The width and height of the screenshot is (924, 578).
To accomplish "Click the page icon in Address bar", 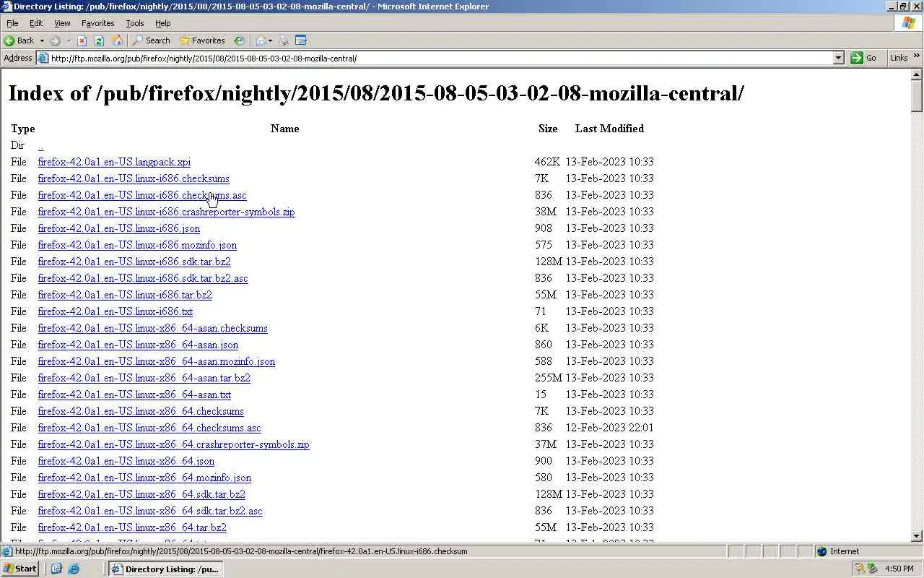I will [43, 58].
